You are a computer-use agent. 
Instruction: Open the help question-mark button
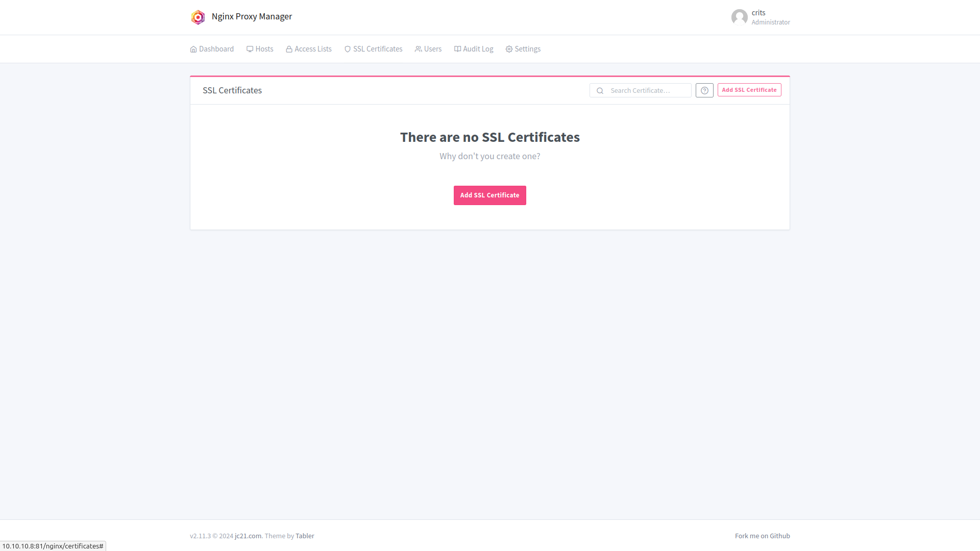click(704, 90)
